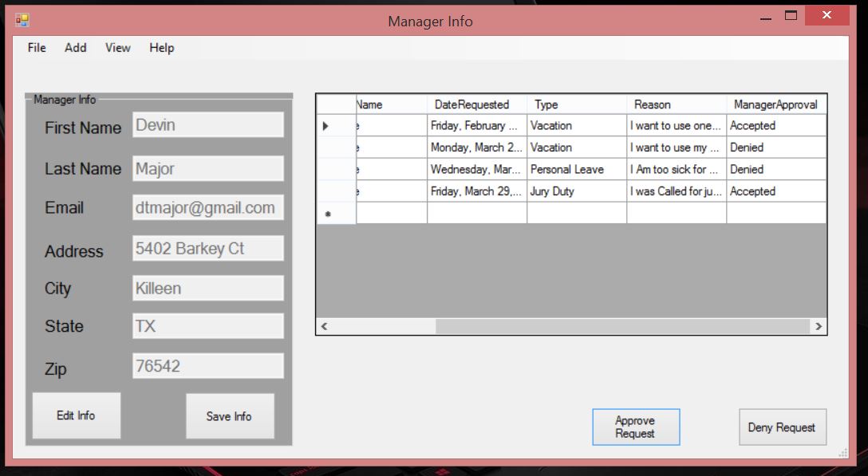Click the First Name field containing Devin
This screenshot has width=868, height=476.
point(207,125)
